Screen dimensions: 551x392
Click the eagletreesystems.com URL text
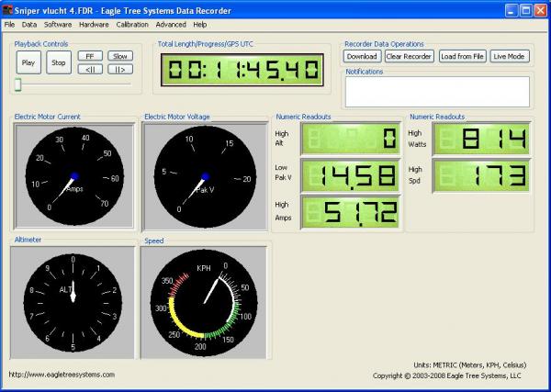tap(62, 375)
